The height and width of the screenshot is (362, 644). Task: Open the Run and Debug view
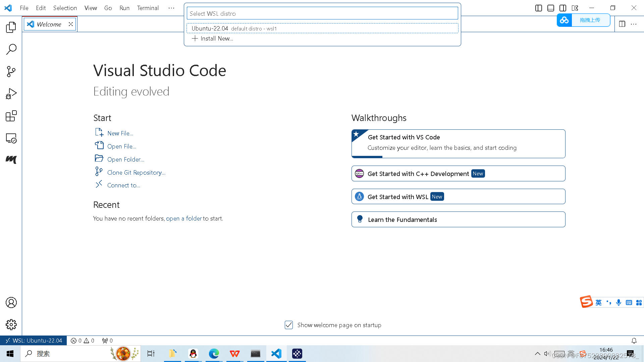(11, 94)
